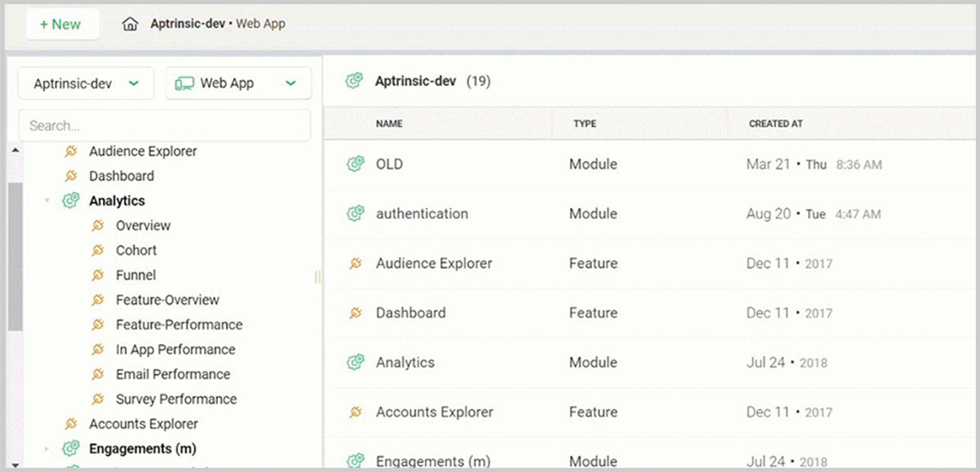Sort by the NAME column header
The image size is (980, 472).
pyautogui.click(x=389, y=124)
